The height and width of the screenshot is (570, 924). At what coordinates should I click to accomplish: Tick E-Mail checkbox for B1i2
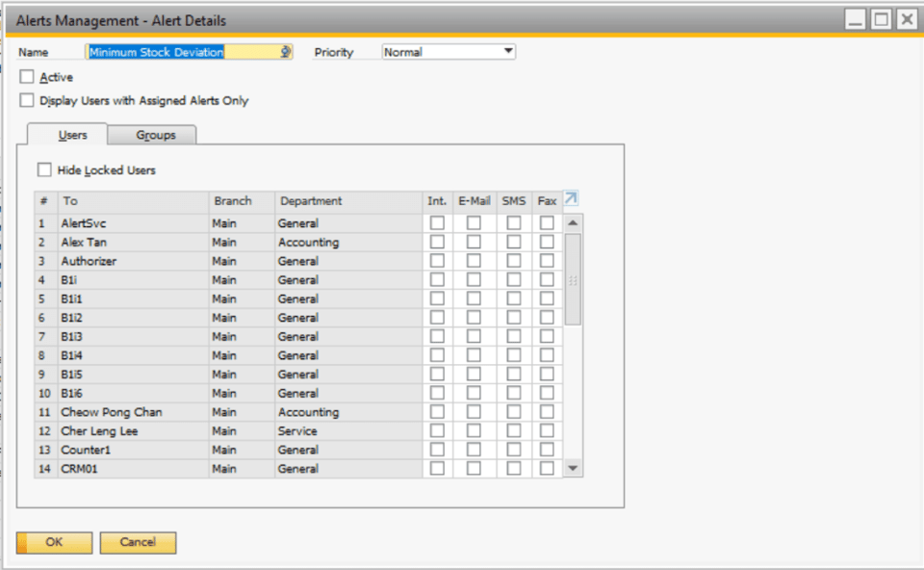point(474,317)
